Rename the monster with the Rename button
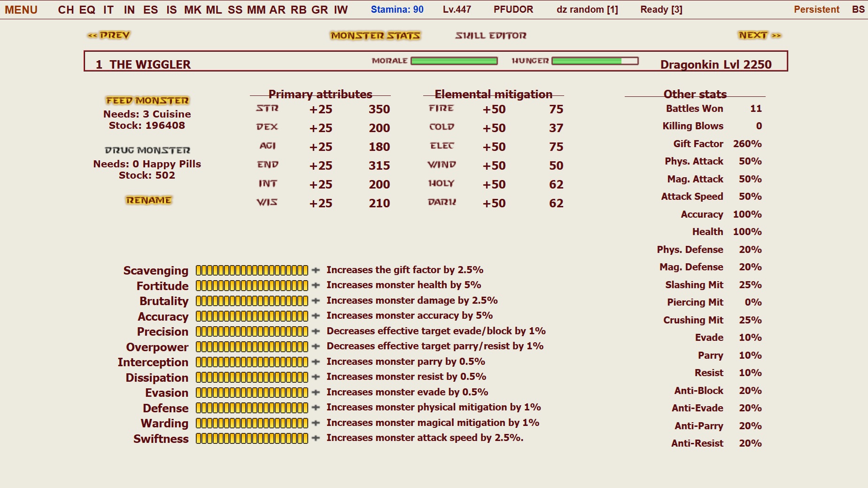 [x=148, y=200]
